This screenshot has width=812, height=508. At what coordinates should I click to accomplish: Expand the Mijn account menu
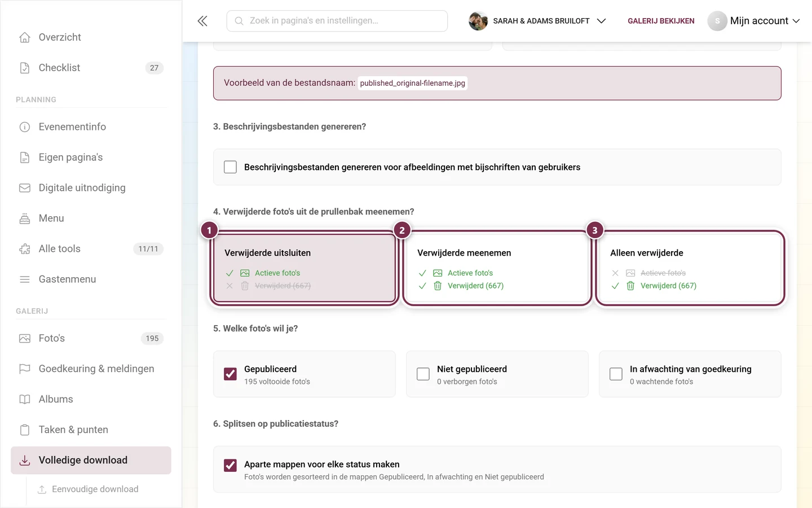[754, 21]
